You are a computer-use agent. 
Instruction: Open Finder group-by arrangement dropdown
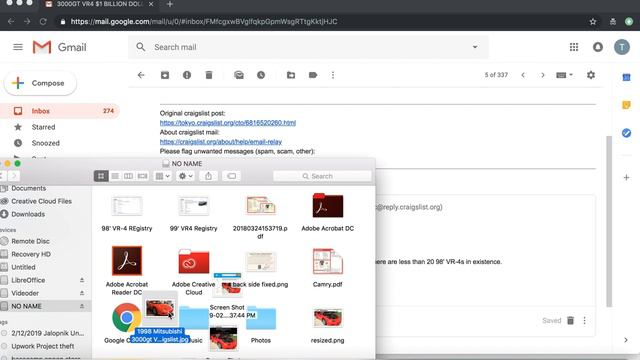click(162, 176)
